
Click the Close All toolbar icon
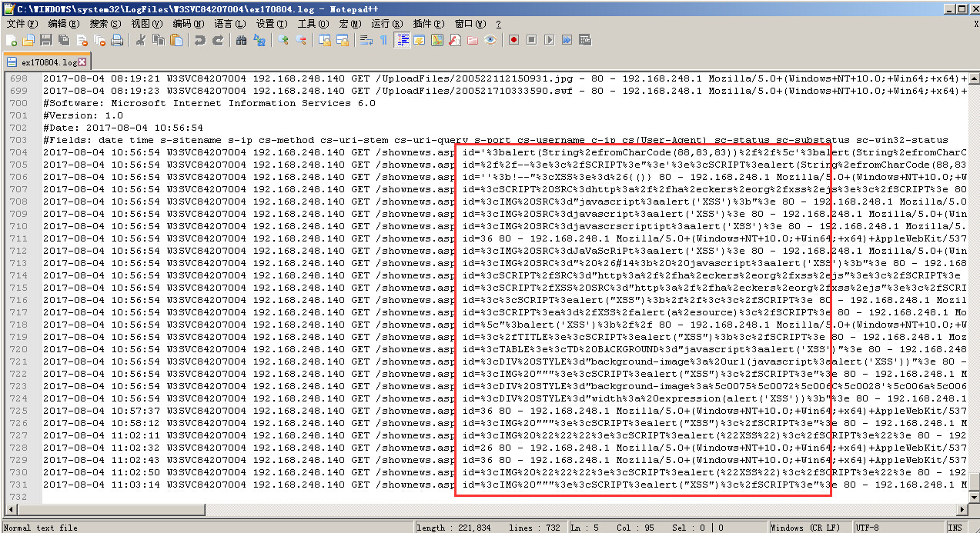tap(99, 40)
